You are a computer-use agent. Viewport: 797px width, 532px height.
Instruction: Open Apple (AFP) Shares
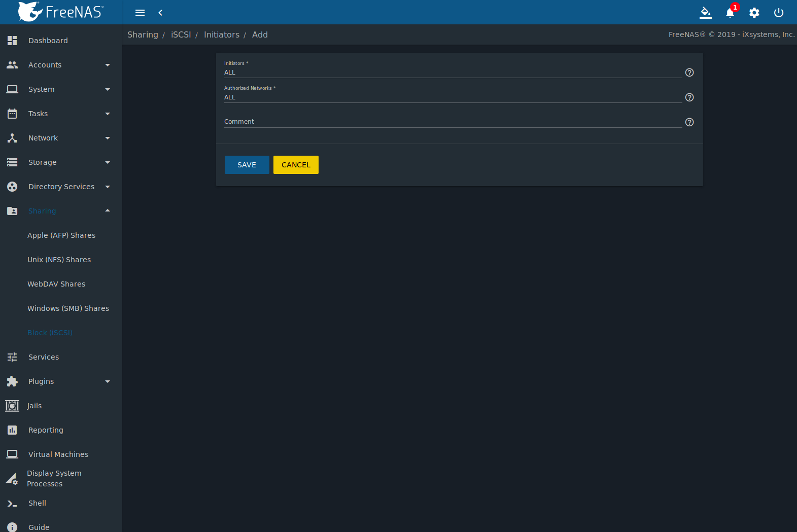(x=61, y=235)
